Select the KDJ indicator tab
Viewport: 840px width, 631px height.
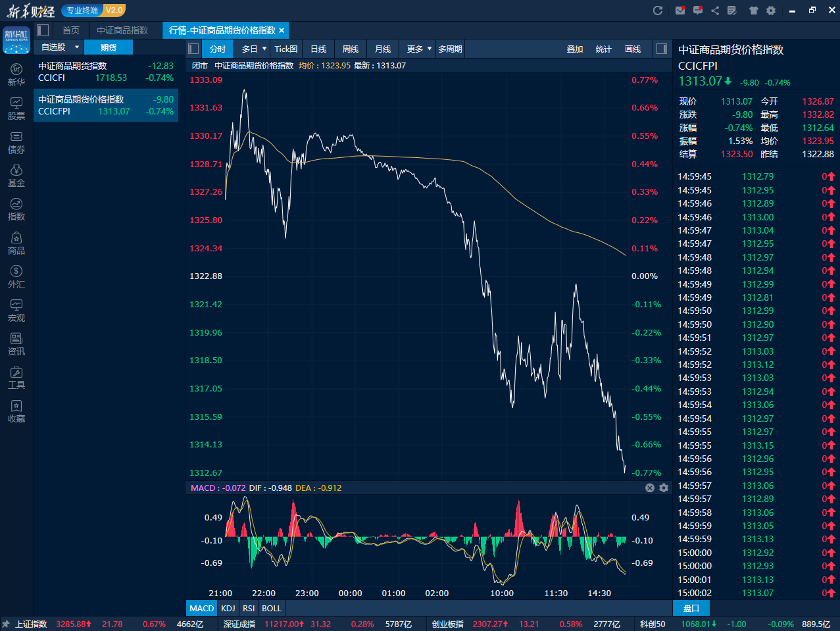228,608
